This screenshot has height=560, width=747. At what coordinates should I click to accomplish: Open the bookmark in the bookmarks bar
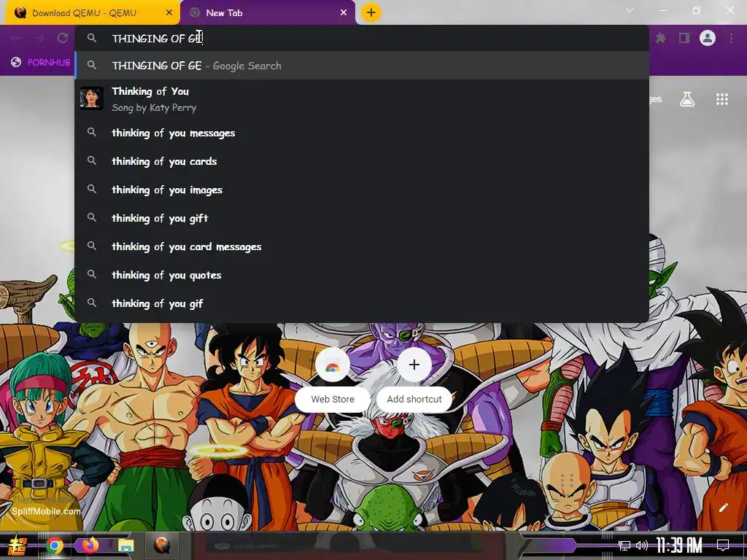pyautogui.click(x=41, y=63)
